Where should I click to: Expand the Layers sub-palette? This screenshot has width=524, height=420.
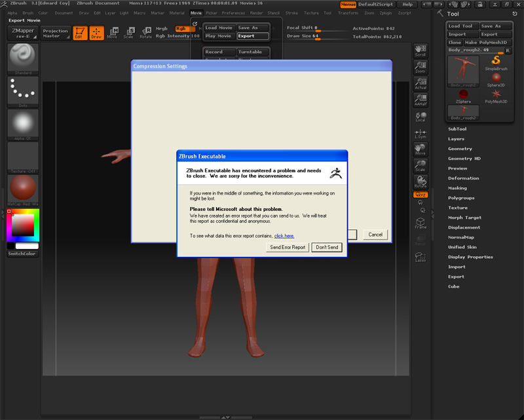(x=456, y=139)
